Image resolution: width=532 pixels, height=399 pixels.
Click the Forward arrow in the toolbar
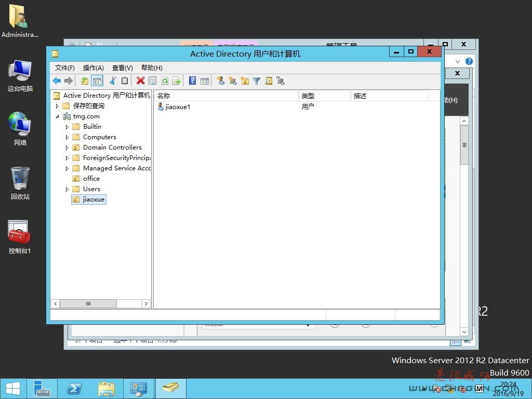[69, 81]
